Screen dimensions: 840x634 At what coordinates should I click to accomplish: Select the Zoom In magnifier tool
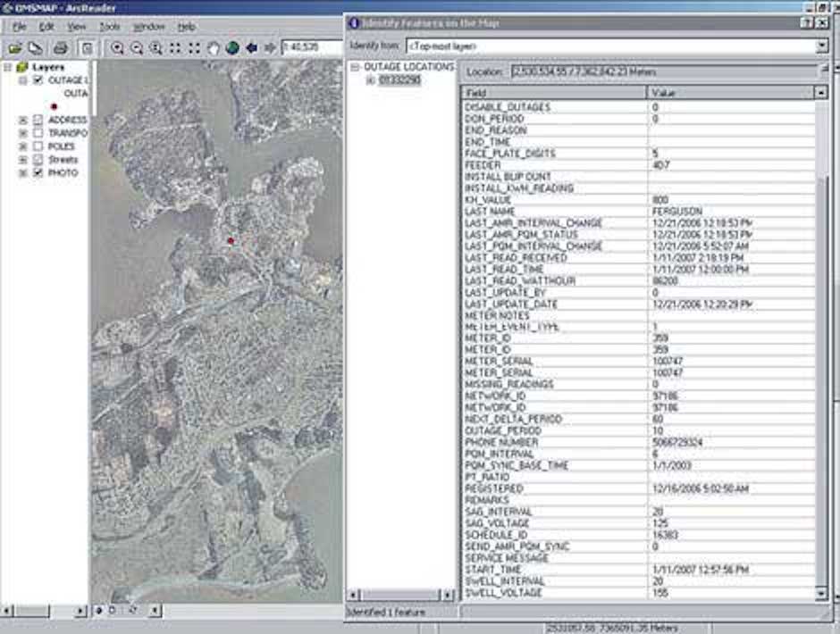pos(117,48)
